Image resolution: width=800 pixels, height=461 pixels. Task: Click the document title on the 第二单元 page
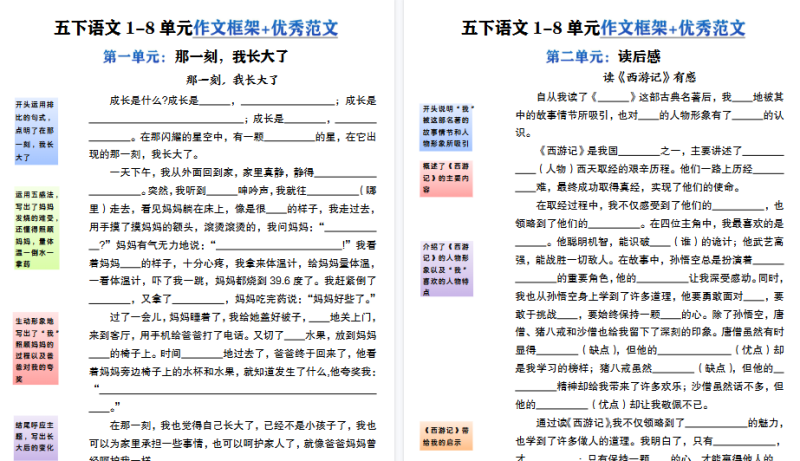[603, 28]
